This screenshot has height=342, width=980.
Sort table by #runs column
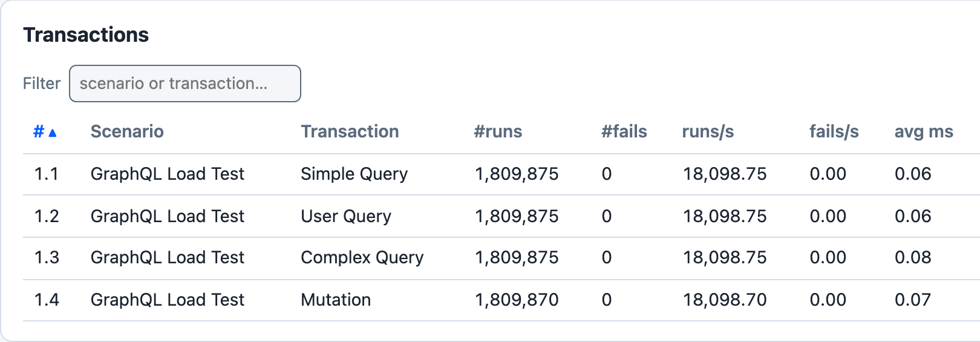tap(498, 132)
